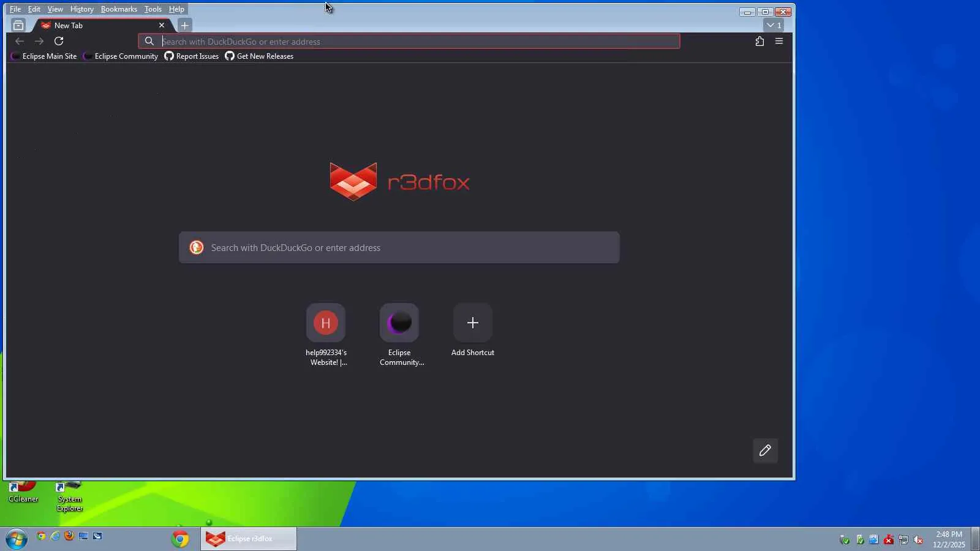Open the File menu
This screenshot has width=980, height=551.
click(15, 9)
